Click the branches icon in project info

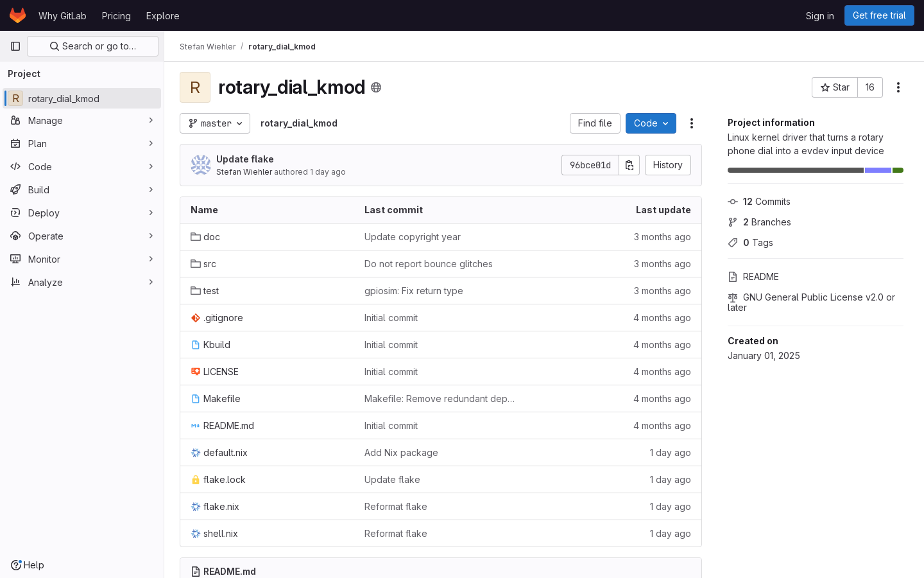[733, 222]
